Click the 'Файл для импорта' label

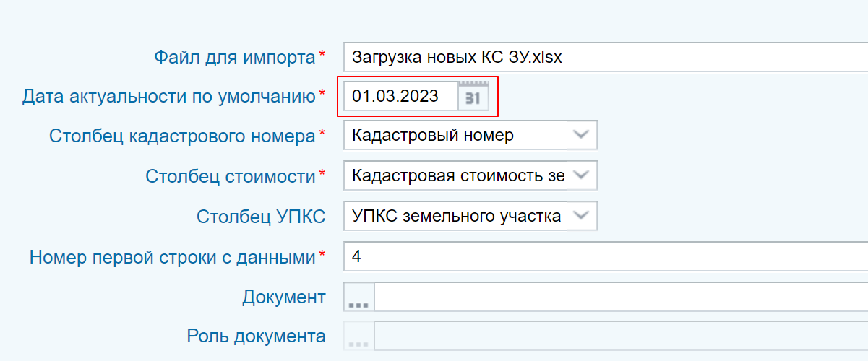(235, 57)
